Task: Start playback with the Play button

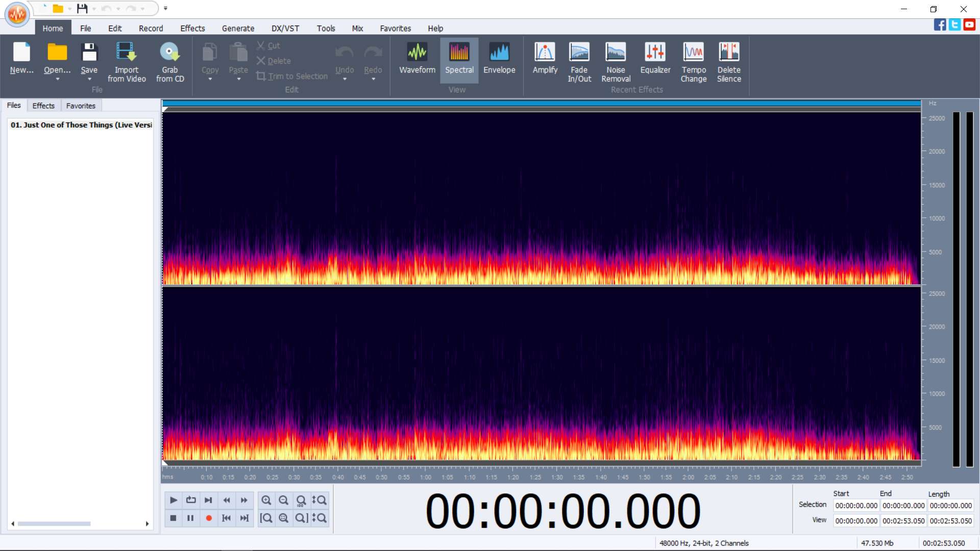Action: point(173,500)
